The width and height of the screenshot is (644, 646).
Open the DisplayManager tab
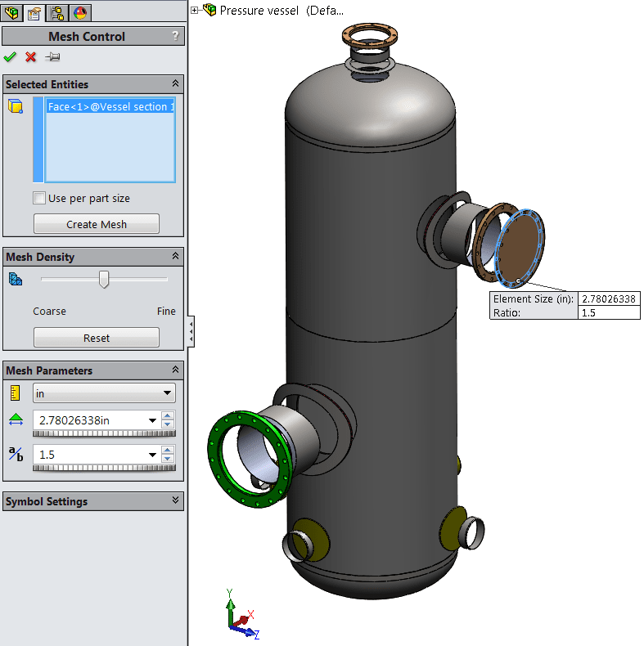click(80, 12)
